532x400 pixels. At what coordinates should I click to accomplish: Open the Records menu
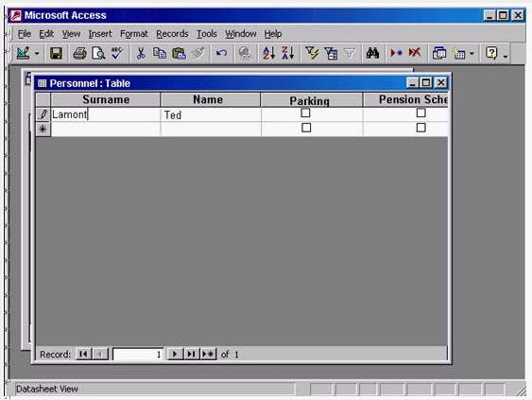(x=172, y=34)
